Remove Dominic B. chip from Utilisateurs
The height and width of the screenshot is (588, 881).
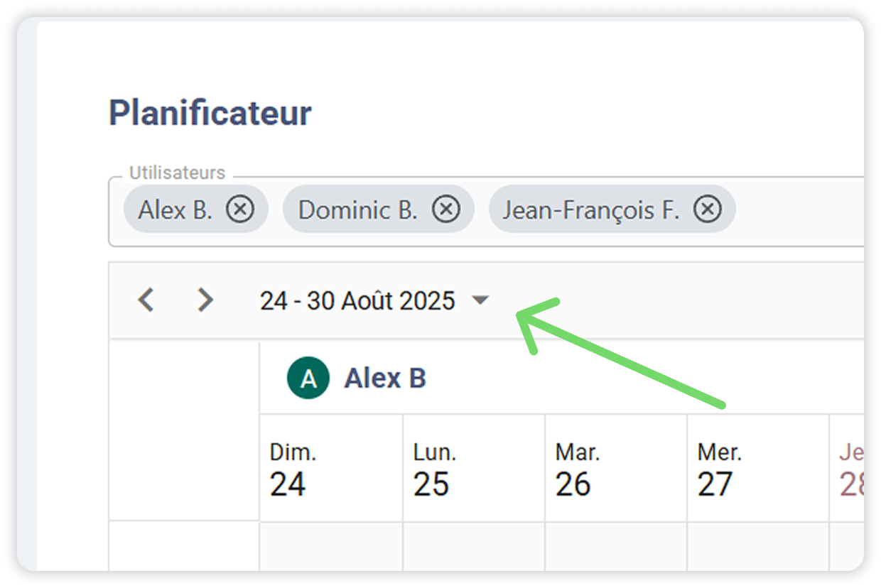click(446, 209)
